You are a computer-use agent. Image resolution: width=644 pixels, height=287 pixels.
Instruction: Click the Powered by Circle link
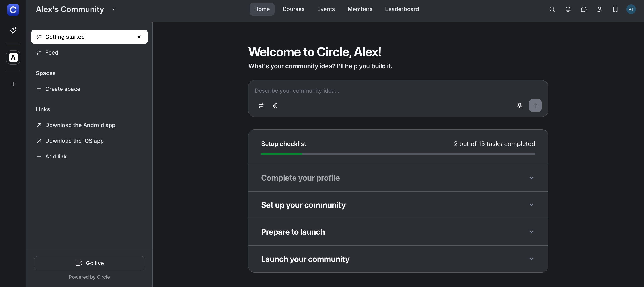pyautogui.click(x=89, y=277)
